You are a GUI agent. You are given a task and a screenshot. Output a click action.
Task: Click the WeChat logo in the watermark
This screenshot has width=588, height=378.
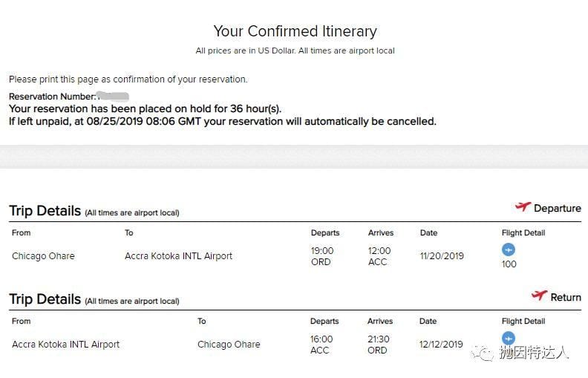486,353
